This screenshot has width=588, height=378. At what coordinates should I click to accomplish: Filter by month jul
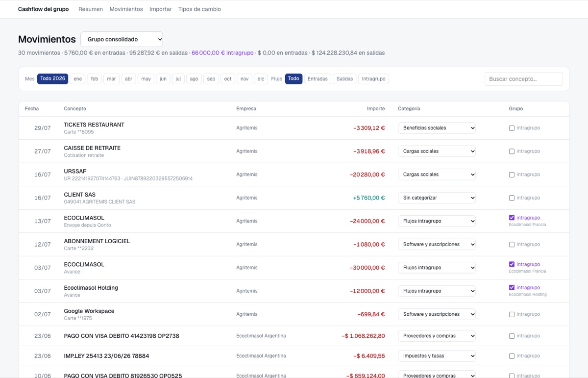coord(178,79)
